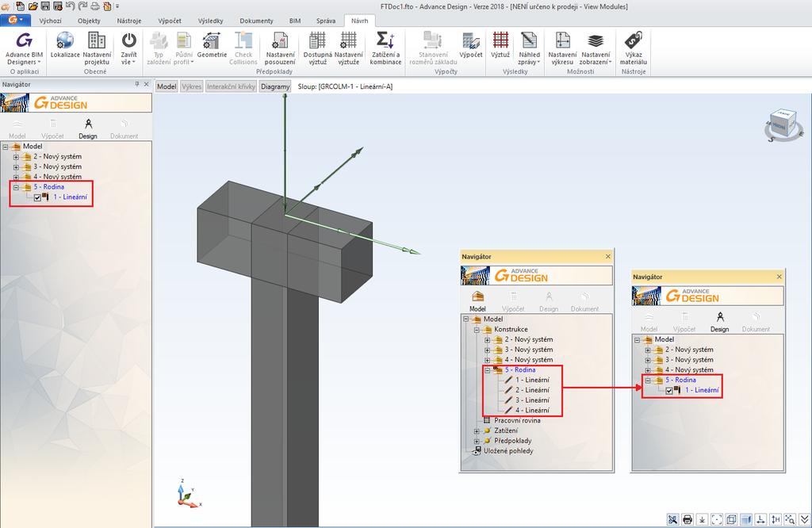Viewport: 812px width, 528px height.
Task: Click the view cube in viewport corner
Action: (x=783, y=124)
